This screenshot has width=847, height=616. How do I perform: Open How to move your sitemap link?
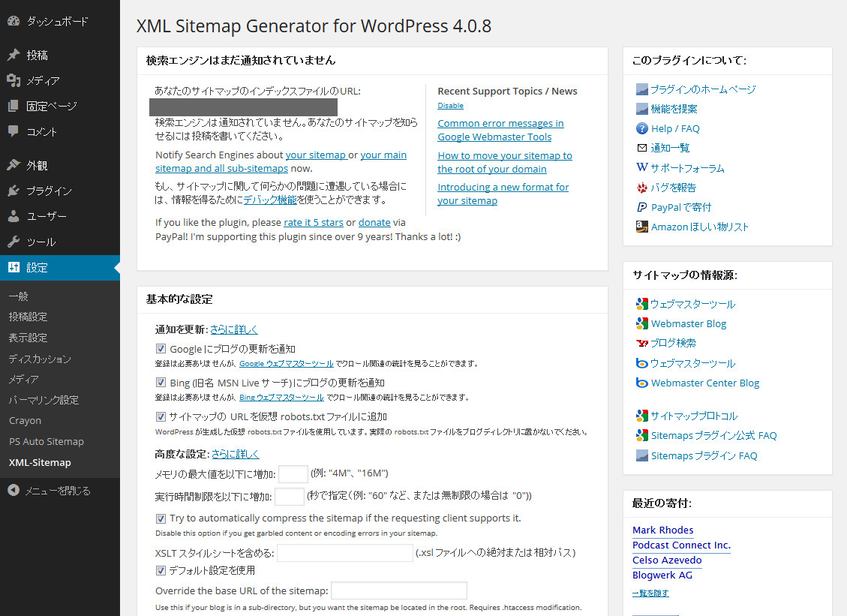[x=505, y=162]
